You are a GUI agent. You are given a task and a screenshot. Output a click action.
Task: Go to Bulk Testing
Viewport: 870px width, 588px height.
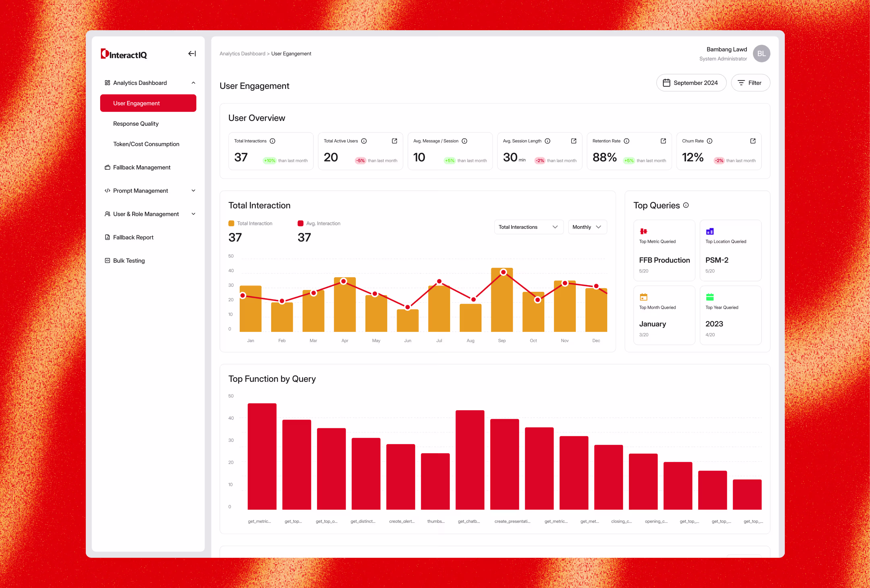(x=129, y=260)
